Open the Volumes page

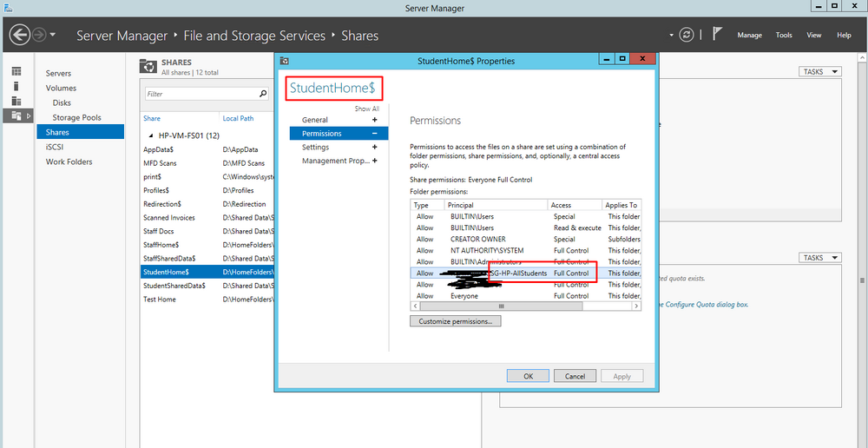(61, 88)
